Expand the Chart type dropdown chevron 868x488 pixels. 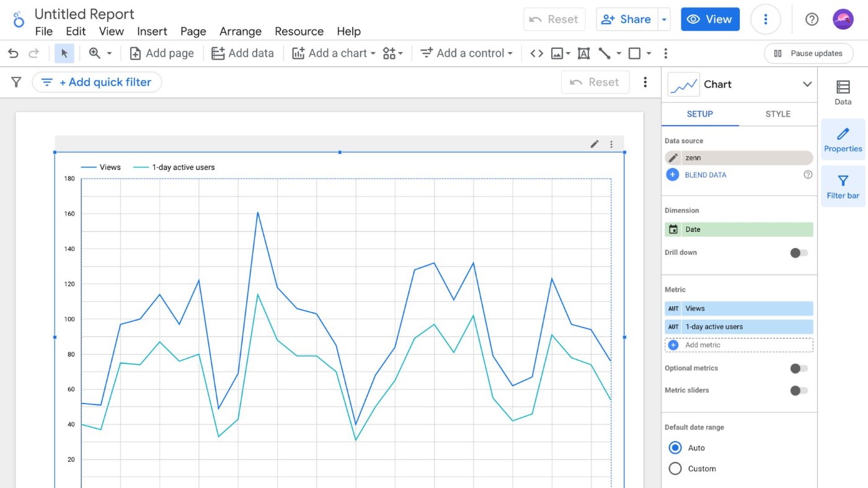[x=807, y=84]
